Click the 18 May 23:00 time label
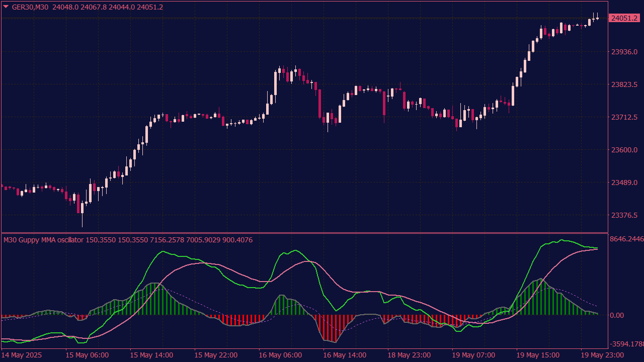Viewport: 644px width, 362px height. point(409,355)
